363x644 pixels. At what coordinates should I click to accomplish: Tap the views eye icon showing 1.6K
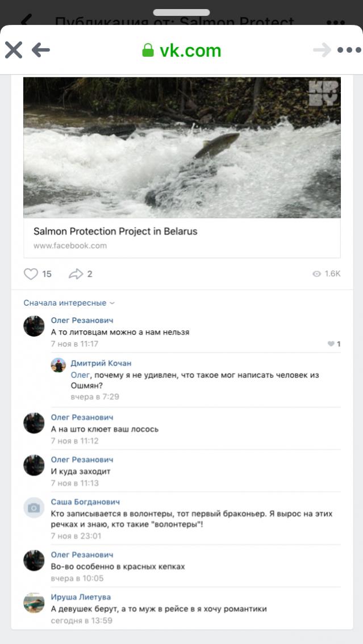(x=316, y=274)
